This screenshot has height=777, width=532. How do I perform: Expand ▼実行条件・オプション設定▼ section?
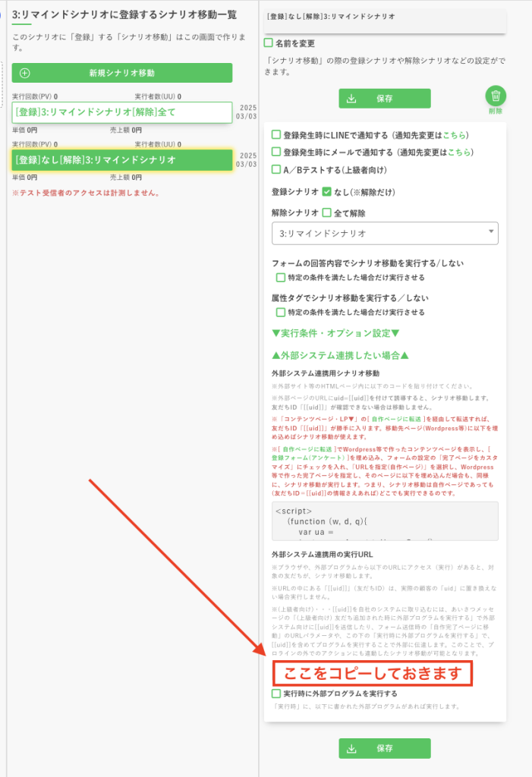pyautogui.click(x=335, y=333)
